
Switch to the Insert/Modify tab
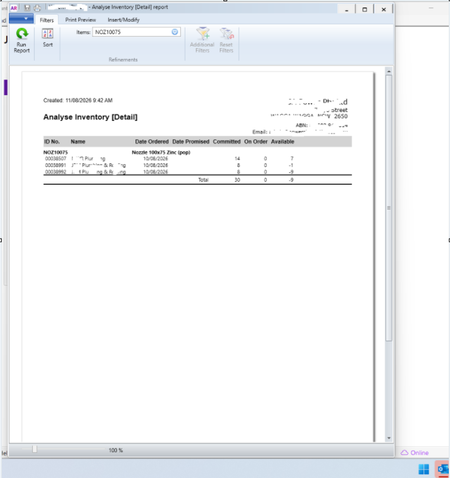click(123, 20)
